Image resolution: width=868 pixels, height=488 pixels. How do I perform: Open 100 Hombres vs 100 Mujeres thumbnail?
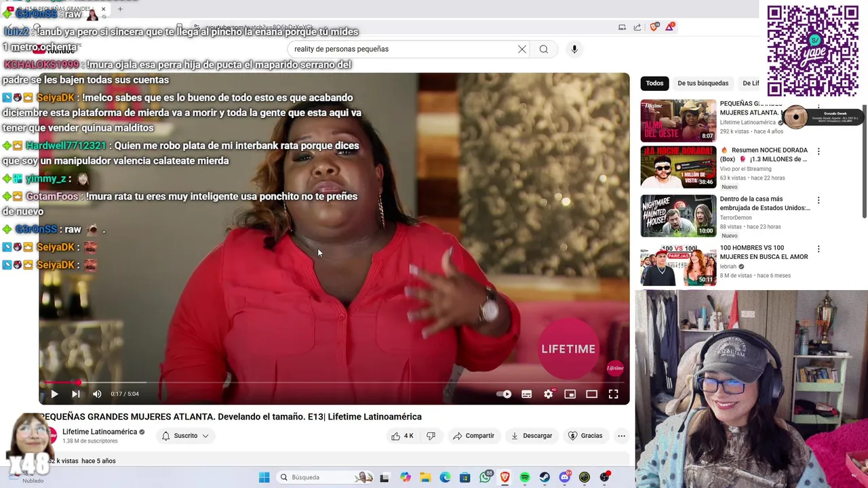click(678, 265)
